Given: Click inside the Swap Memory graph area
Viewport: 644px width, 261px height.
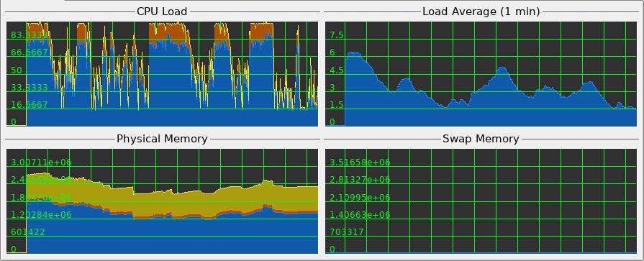Looking at the screenshot, I should [481, 201].
